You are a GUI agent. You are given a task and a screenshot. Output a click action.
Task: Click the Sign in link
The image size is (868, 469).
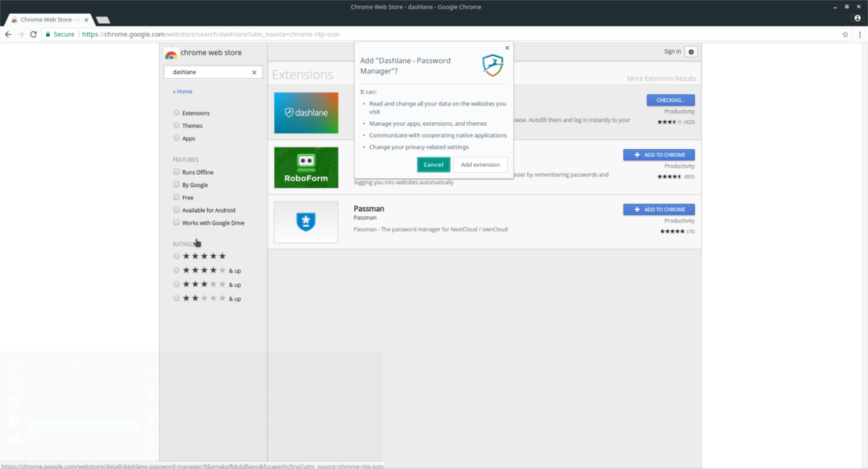tap(672, 51)
